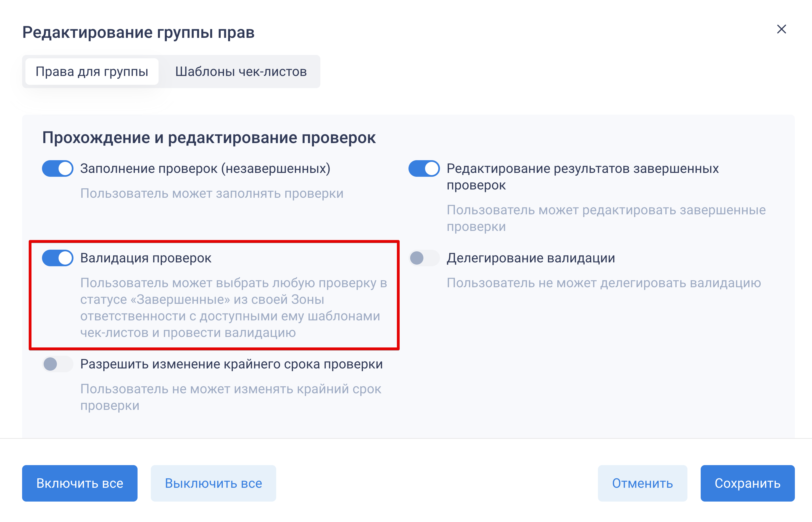Close the Редактирование группы прав dialog
The image size is (812, 522).
click(x=781, y=29)
